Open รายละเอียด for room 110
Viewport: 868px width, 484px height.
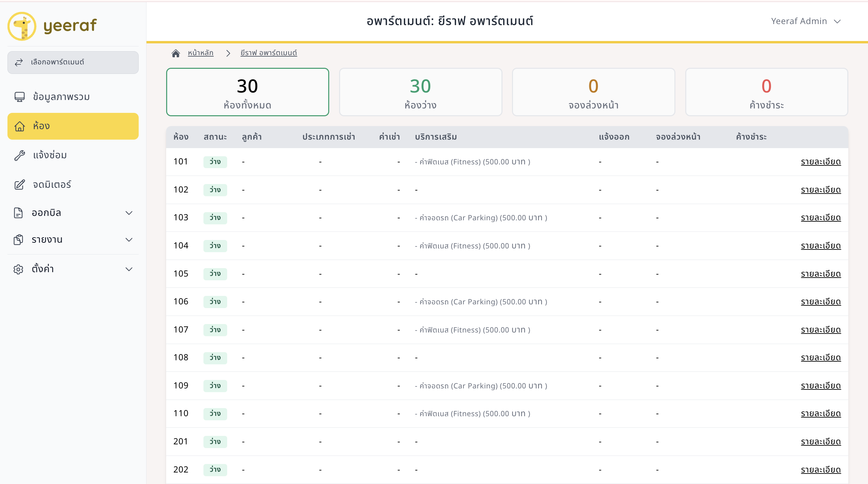[821, 414]
